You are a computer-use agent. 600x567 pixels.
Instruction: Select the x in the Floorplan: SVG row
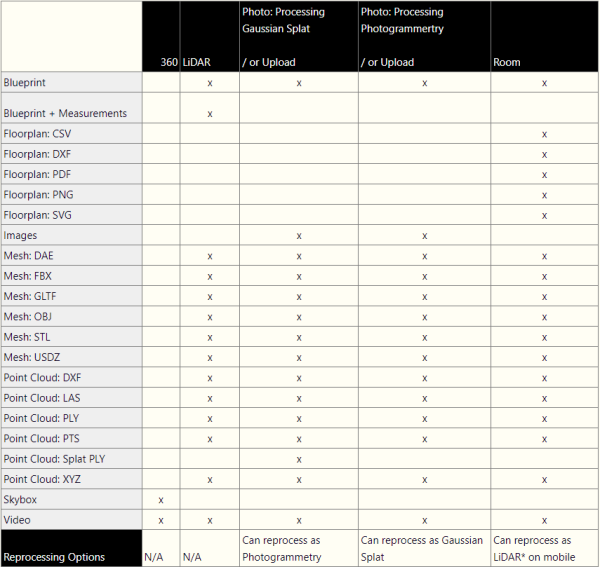point(544,215)
